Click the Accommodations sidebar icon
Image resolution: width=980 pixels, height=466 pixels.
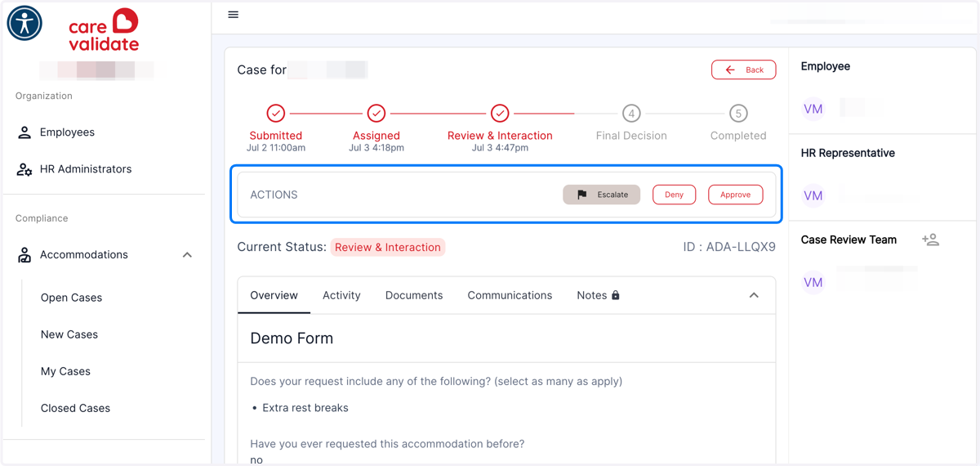24,255
